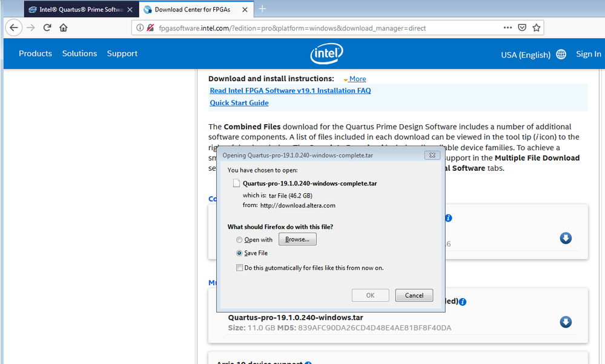Screen dimensions: 605x364
Task: Download Quartus-pro-19.1.0.240-windows.tar with blue arrow
Action: tap(566, 322)
